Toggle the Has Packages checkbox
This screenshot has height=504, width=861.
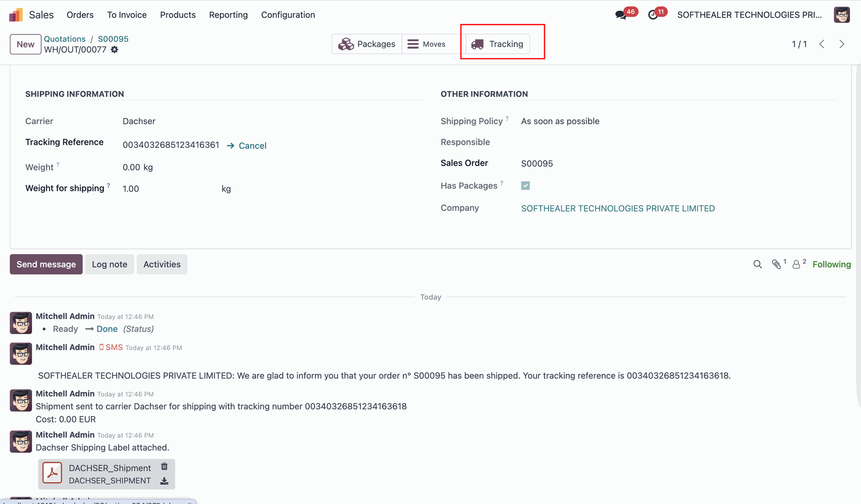(x=526, y=186)
